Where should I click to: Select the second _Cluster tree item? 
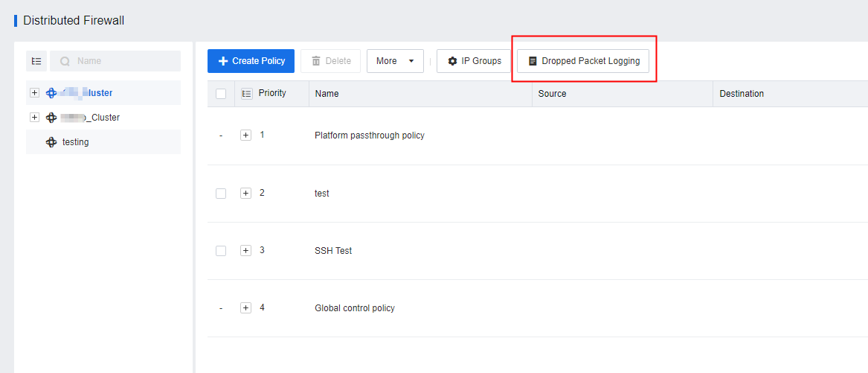pos(103,118)
